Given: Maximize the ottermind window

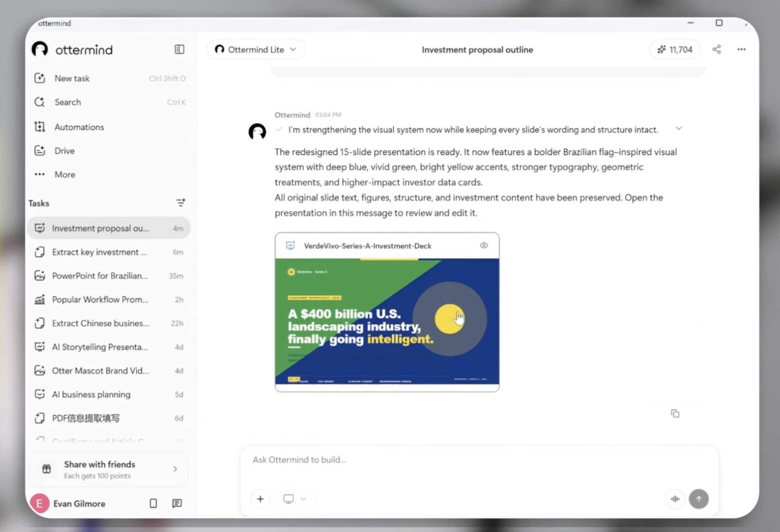Looking at the screenshot, I should tap(719, 23).
